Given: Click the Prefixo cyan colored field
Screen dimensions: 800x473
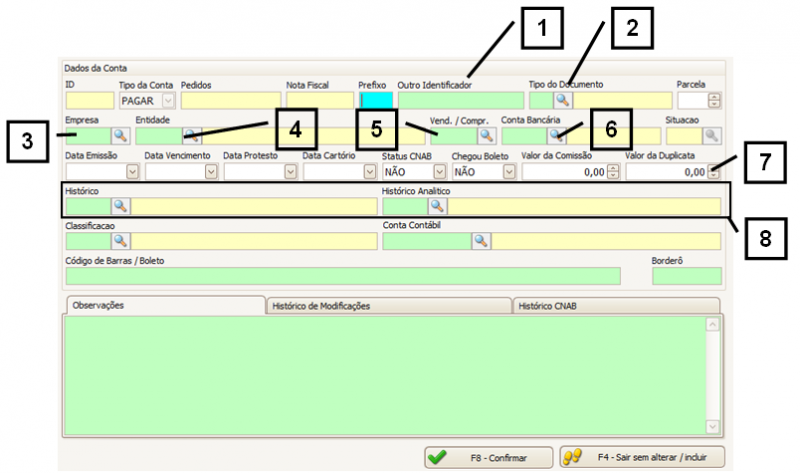Looking at the screenshot, I should (x=376, y=100).
